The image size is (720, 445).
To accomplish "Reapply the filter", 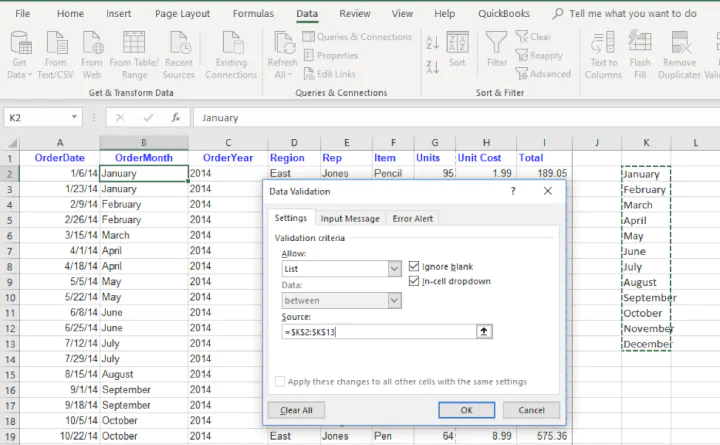I will 539,56.
